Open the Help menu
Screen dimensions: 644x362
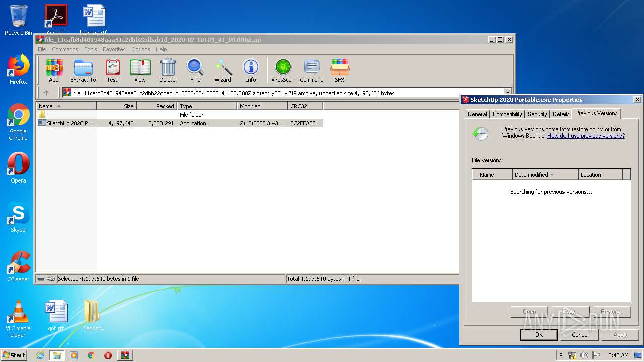(161, 49)
